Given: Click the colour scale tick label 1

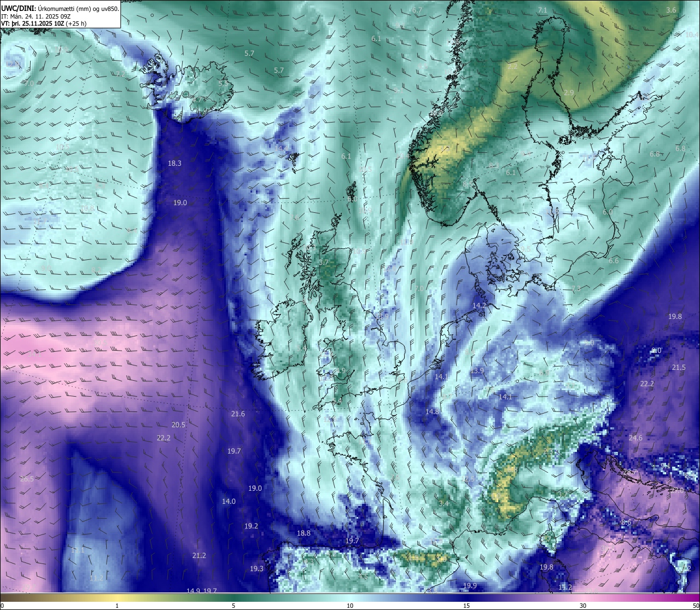Looking at the screenshot, I should click(x=116, y=606).
